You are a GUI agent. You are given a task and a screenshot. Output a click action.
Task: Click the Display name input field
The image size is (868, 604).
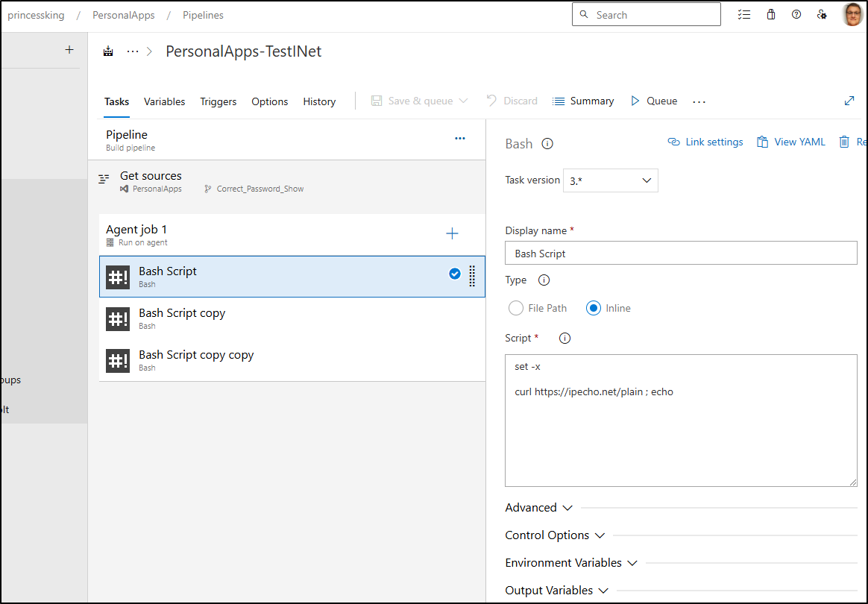click(681, 253)
